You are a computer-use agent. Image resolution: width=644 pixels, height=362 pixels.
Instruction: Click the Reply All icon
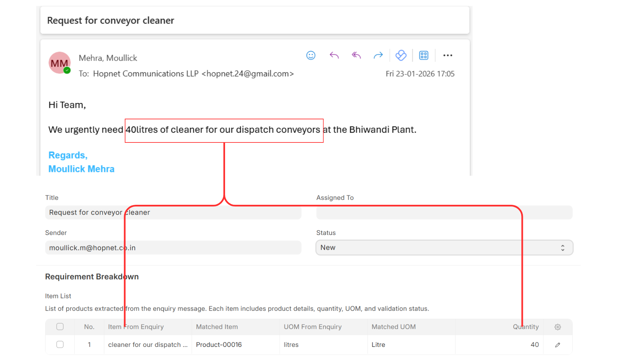[356, 55]
